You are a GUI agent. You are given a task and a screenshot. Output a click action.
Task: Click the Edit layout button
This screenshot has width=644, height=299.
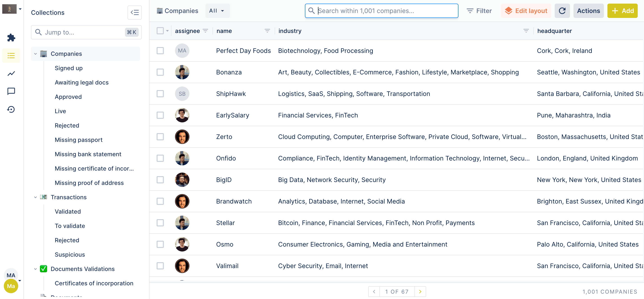click(x=526, y=11)
